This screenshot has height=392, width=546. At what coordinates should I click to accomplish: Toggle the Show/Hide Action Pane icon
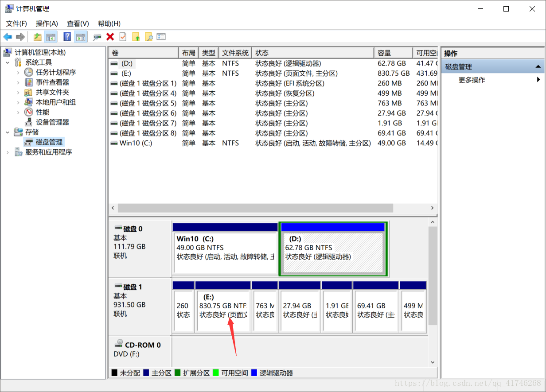pos(80,37)
